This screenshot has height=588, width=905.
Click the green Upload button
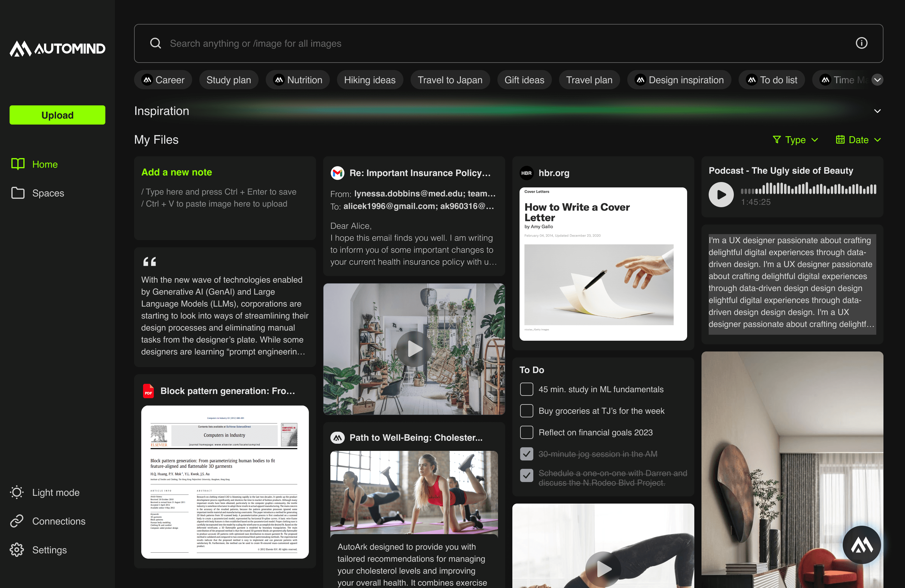pos(57,115)
